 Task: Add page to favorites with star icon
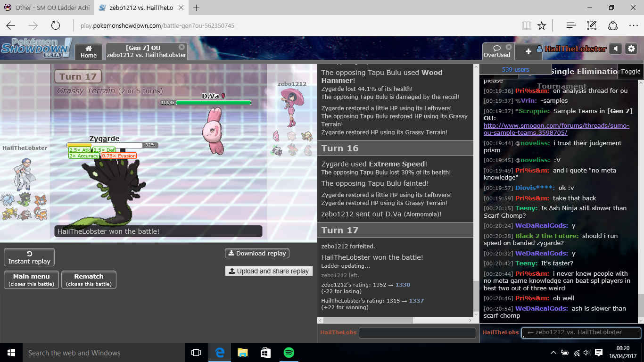point(542,25)
